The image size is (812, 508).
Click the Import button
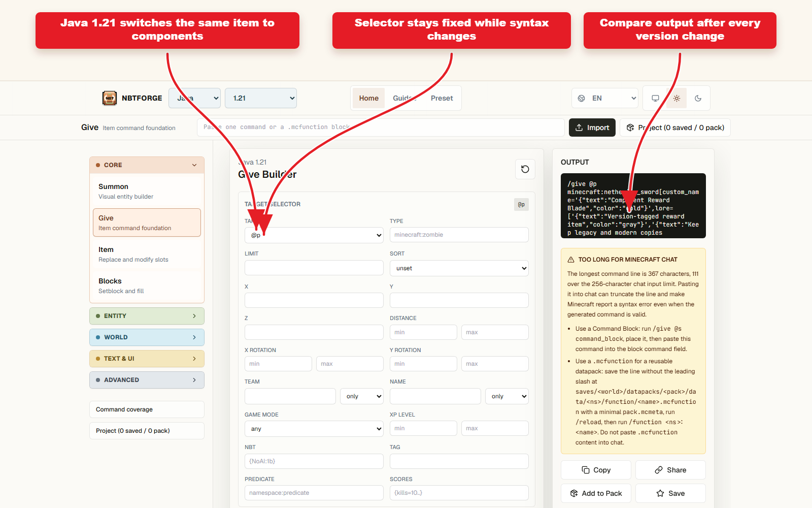tap(592, 128)
